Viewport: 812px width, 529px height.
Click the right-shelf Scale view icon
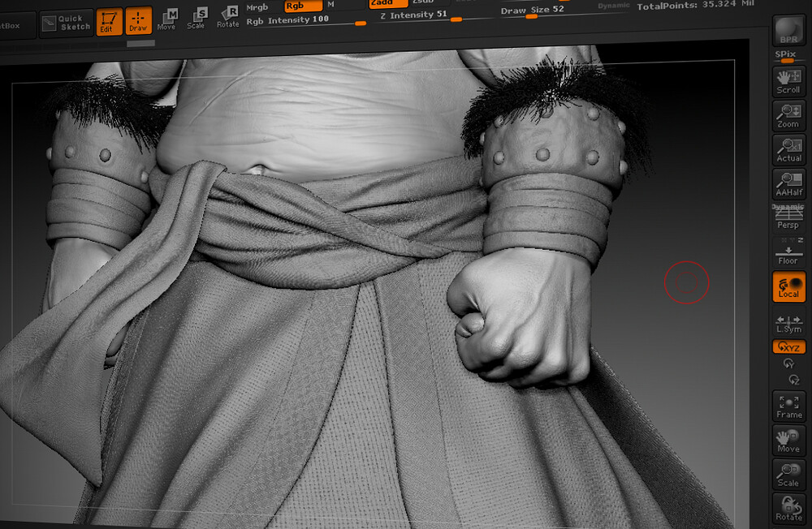click(x=788, y=475)
